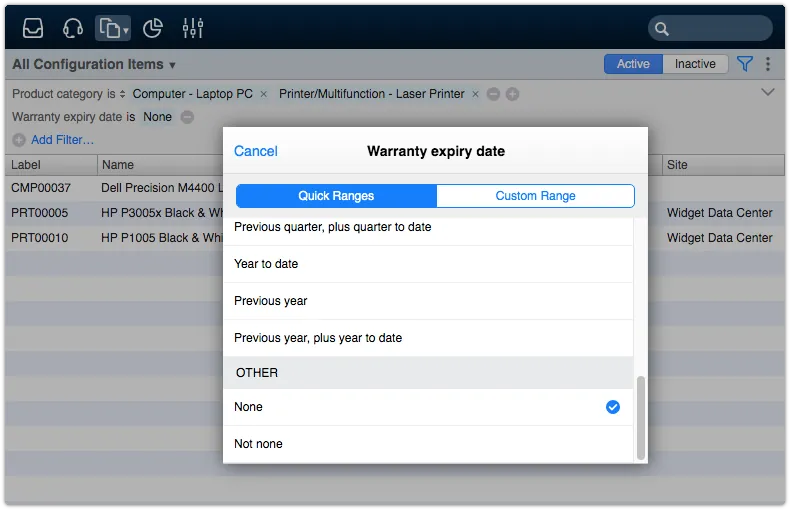Screen dimensions: 790x510
Task: Open the Records documents icon
Action: 109,28
